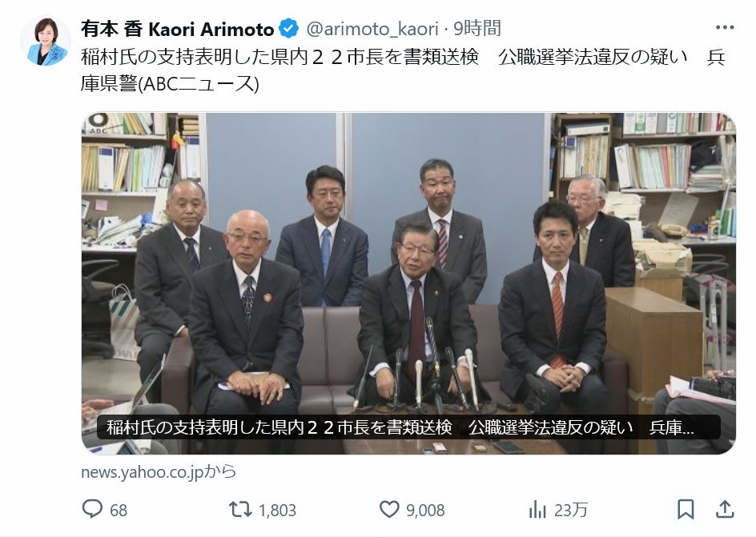
Task: Like the post with the heart icon
Action: tap(389, 509)
